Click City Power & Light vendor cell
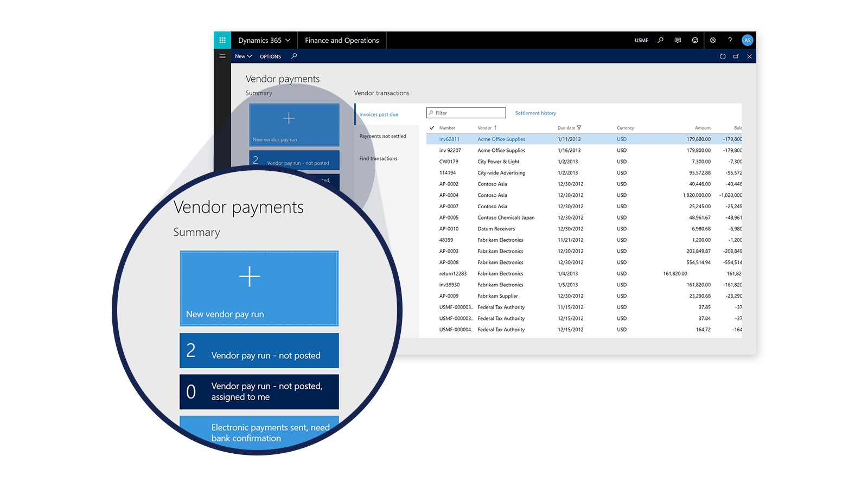The height and width of the screenshot is (488, 868). 499,162
